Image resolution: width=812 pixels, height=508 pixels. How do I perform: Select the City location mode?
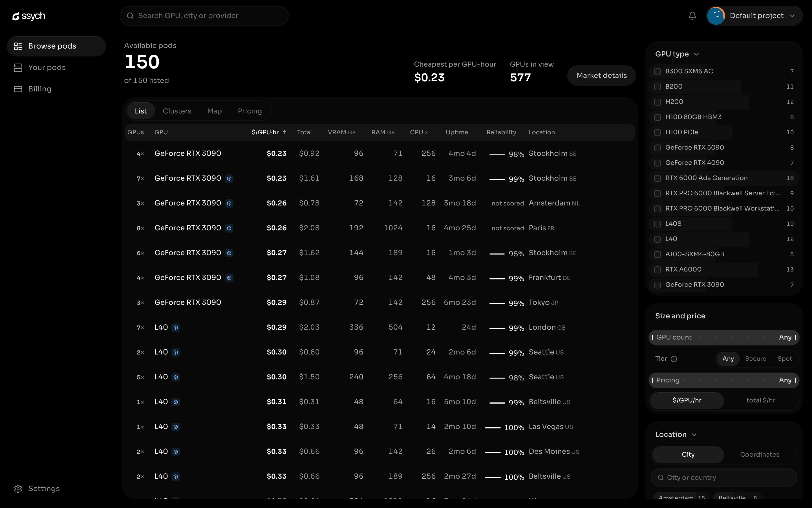[x=688, y=455]
